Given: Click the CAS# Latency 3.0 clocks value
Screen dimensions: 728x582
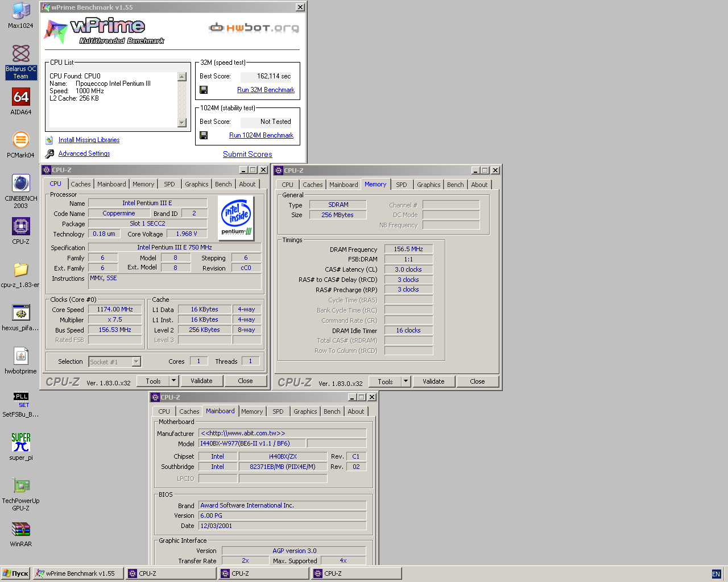Looking at the screenshot, I should click(408, 269).
